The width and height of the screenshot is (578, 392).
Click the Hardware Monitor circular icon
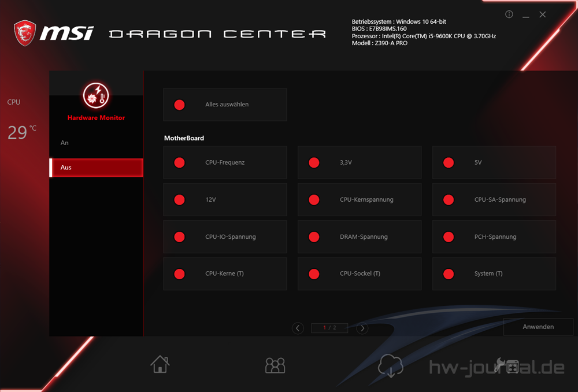pyautogui.click(x=96, y=95)
